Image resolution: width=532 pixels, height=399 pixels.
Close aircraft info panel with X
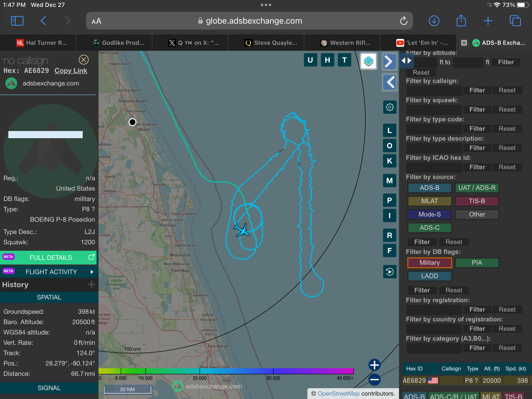click(x=84, y=60)
